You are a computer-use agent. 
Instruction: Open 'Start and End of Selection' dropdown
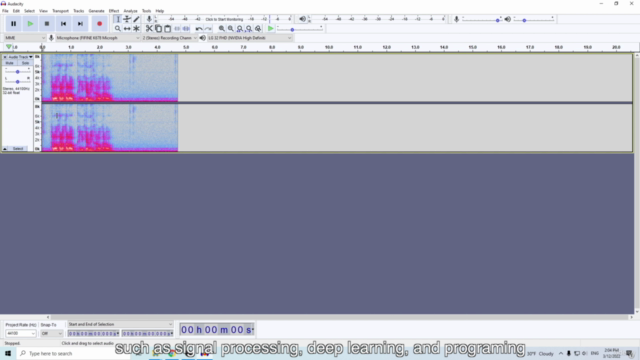point(120,324)
